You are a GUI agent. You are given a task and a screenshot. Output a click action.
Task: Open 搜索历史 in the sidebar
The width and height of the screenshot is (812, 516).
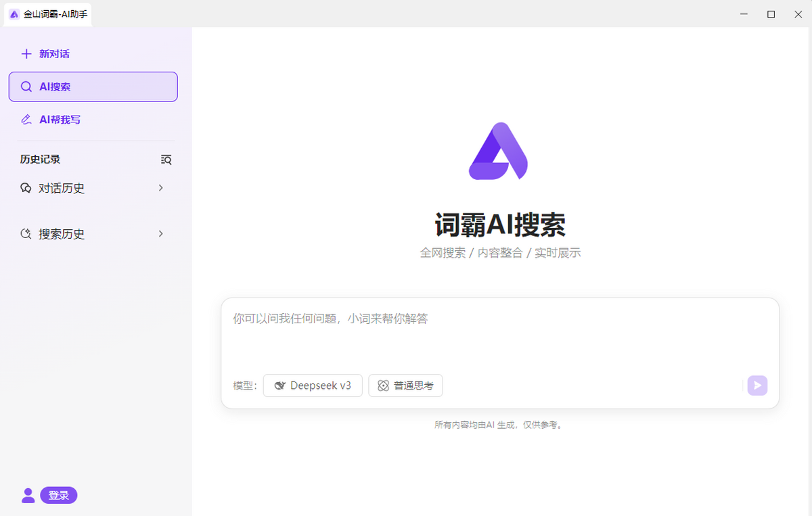[93, 234]
